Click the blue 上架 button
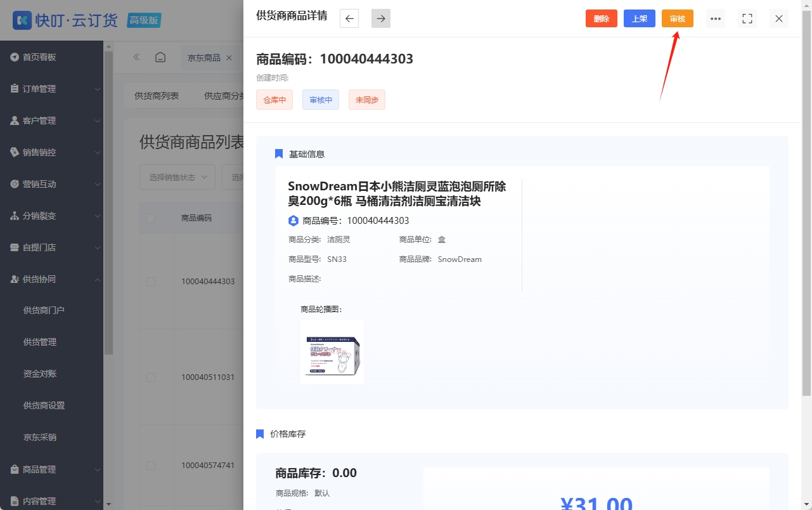Image resolution: width=812 pixels, height=510 pixels. 640,18
